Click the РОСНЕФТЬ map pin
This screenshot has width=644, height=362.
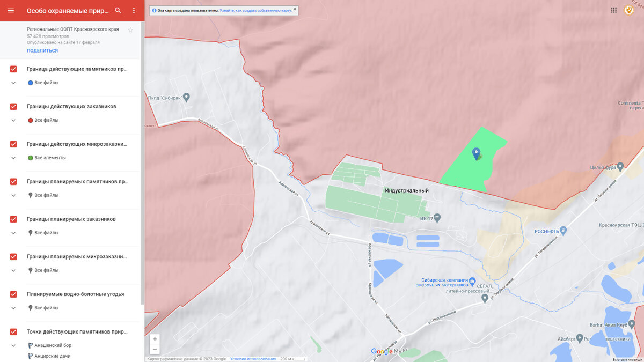(563, 231)
